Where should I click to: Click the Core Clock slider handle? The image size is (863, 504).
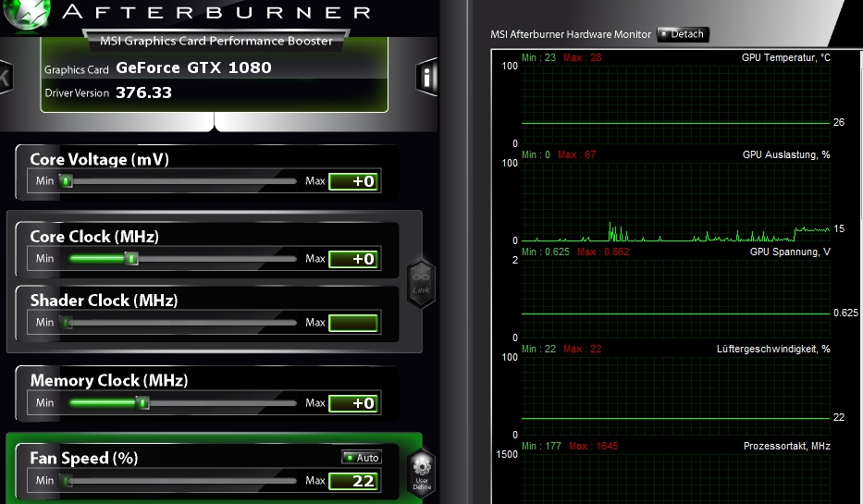click(x=131, y=259)
